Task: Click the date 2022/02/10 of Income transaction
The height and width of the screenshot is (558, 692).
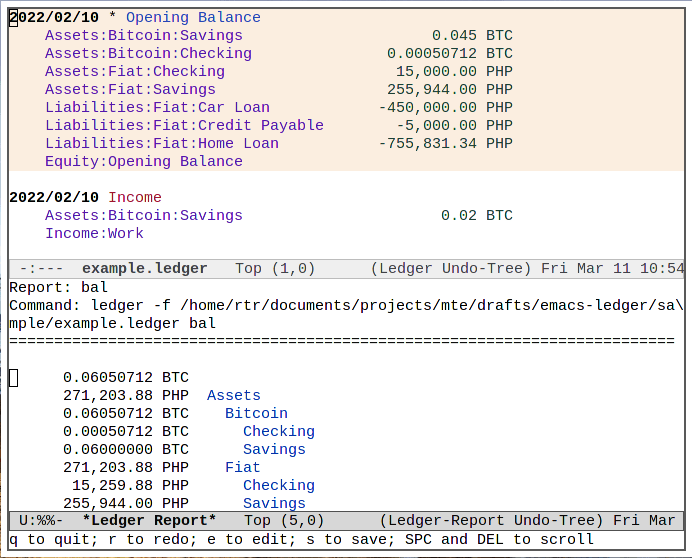Action: click(x=54, y=197)
